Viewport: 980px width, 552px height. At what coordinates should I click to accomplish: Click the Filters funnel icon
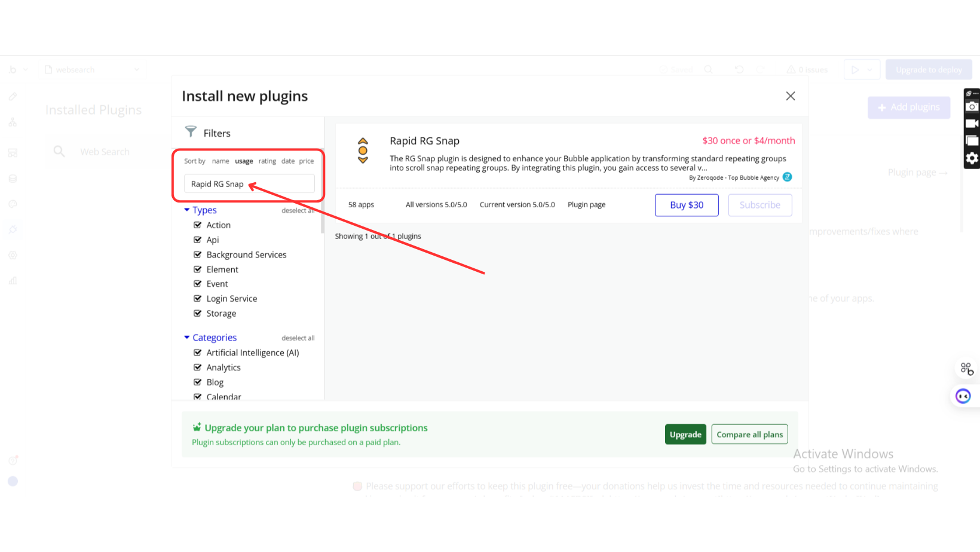[x=191, y=131]
